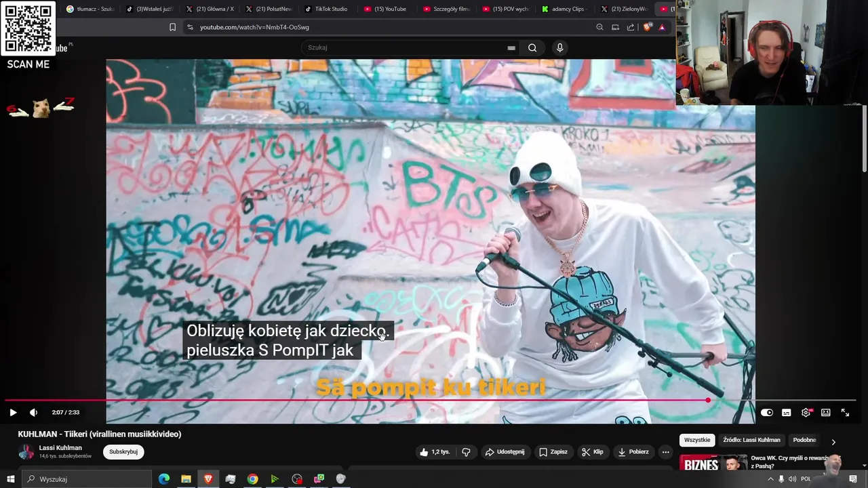The image size is (868, 488).
Task: Open File Explorer from the taskbar
Action: click(186, 479)
